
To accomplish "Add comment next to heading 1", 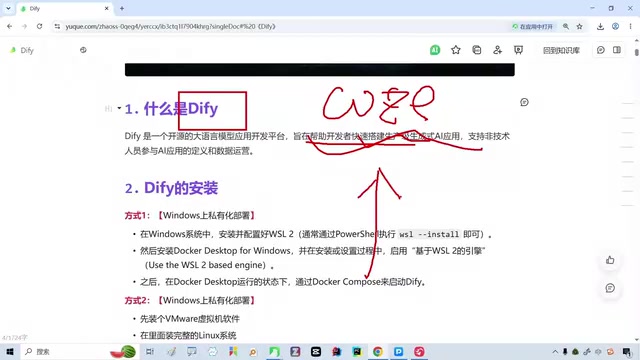I will tap(524, 102).
